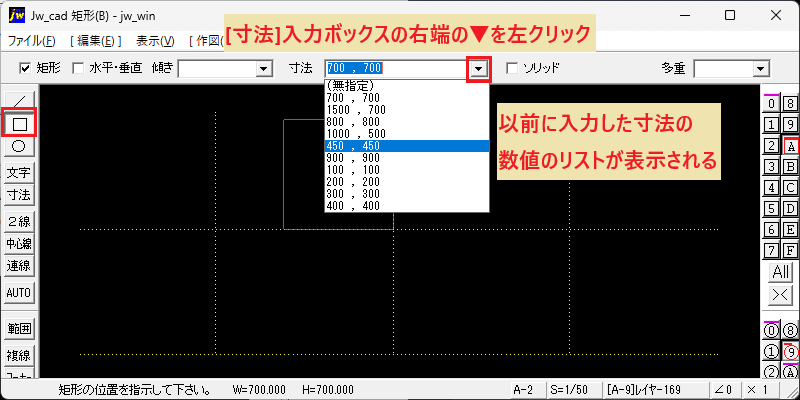800x400 pixels.
Task: Choose 450 , 450 from the list
Action: [407, 146]
